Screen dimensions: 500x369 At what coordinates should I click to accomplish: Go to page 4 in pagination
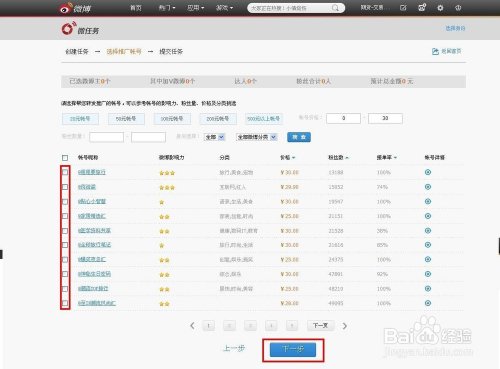click(271, 326)
